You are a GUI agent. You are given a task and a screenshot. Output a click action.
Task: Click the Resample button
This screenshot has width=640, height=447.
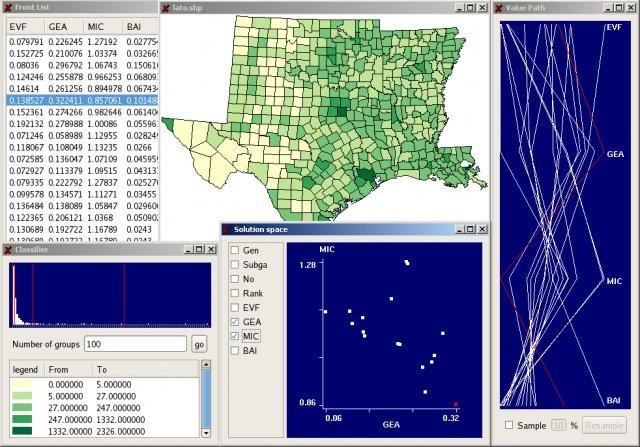tap(604, 425)
